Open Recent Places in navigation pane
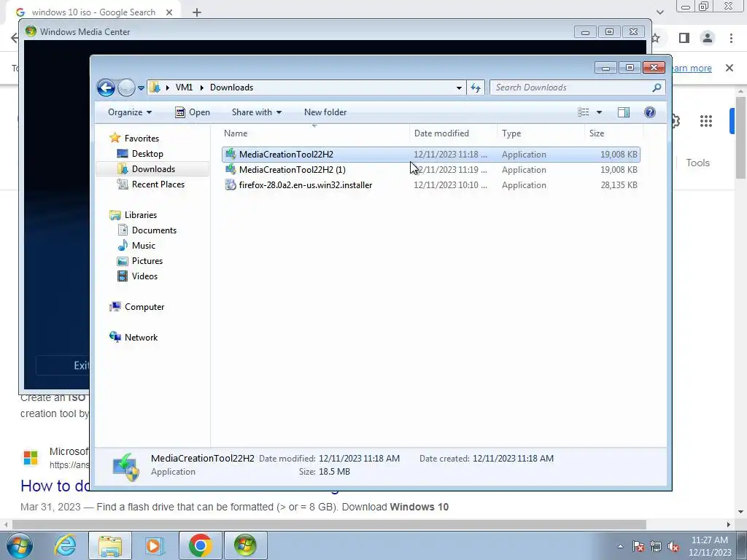Viewport: 747px width, 560px height. 158,184
